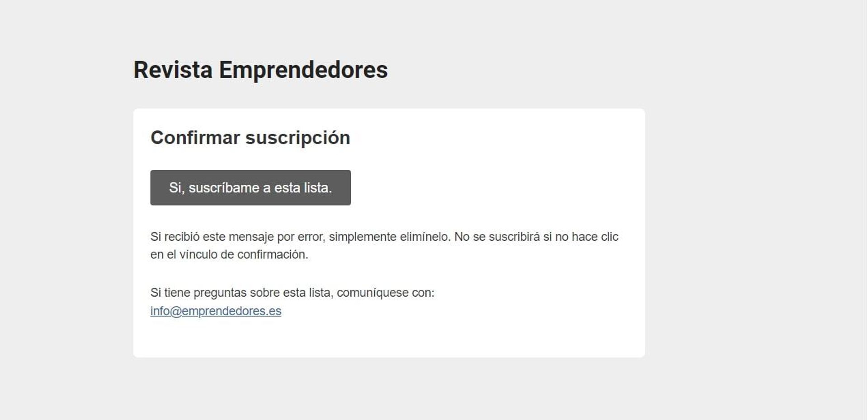The height and width of the screenshot is (420, 868).
Task: Select the word "Revista" in the title
Action: [x=173, y=70]
